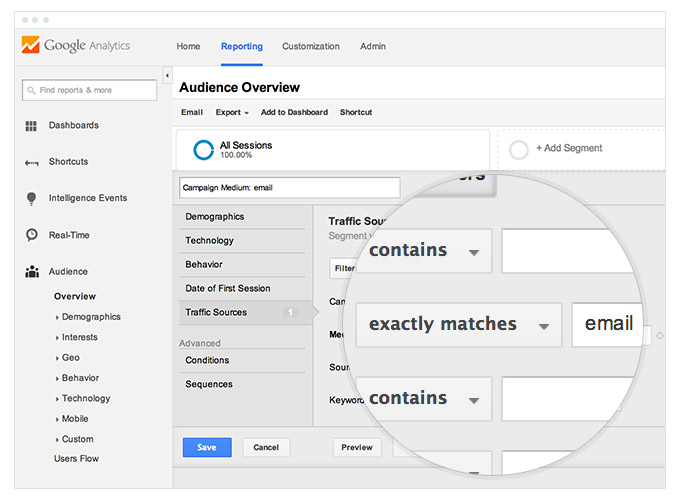Click the Google Analytics logo
The image size is (679, 500).
(x=76, y=45)
